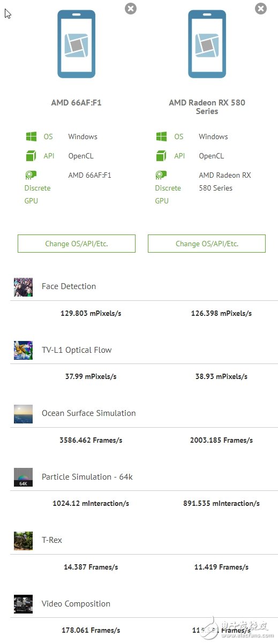Viewport: 278px width, 644px height.
Task: Click the Windows OS icon under AMD 66AF:F1
Action: click(x=31, y=137)
